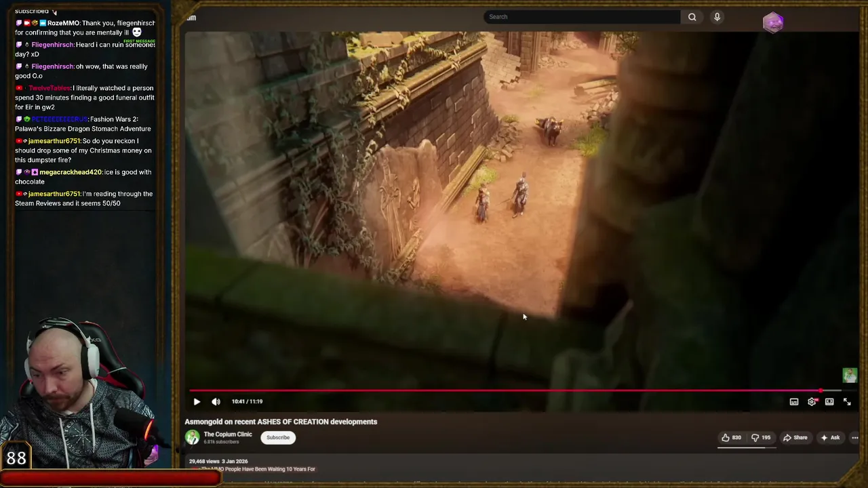Viewport: 868px width, 488px height.
Task: Click the 10:41 / 11:19 time display
Action: [247, 401]
